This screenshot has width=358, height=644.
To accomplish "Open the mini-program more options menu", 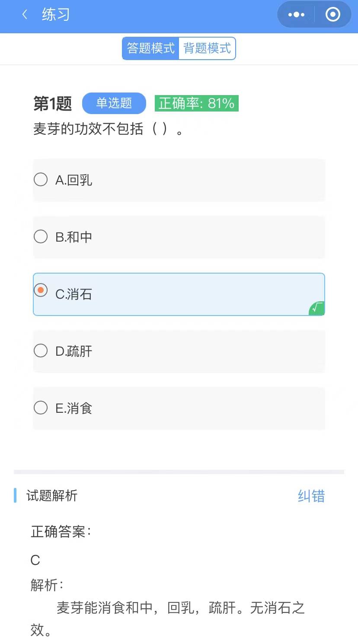I will click(x=296, y=14).
